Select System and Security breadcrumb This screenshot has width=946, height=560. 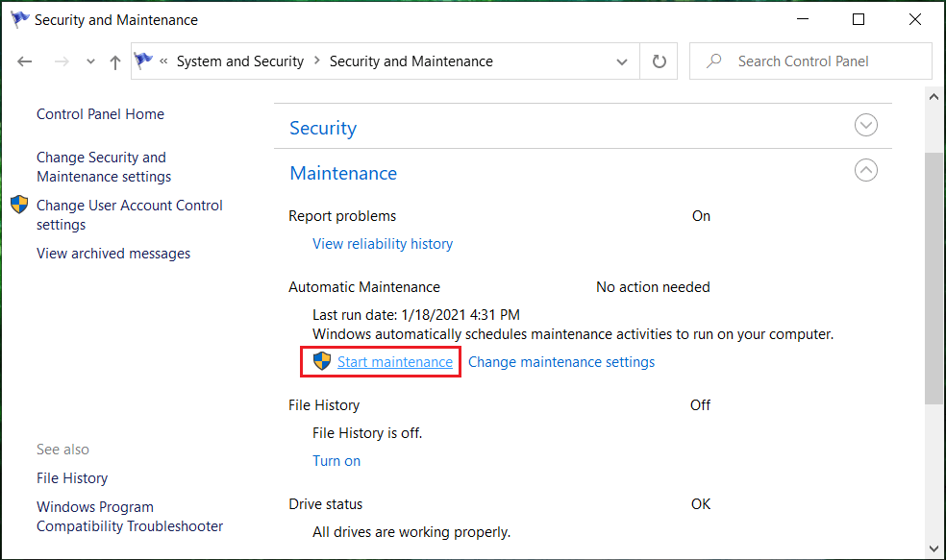tap(239, 61)
